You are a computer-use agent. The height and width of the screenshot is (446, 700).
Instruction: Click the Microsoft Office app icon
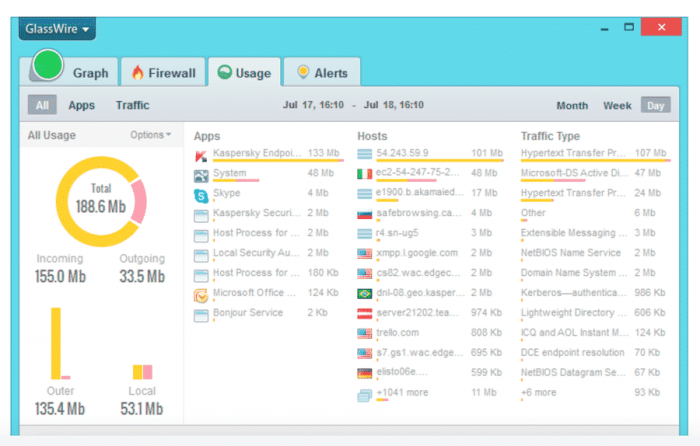click(201, 296)
